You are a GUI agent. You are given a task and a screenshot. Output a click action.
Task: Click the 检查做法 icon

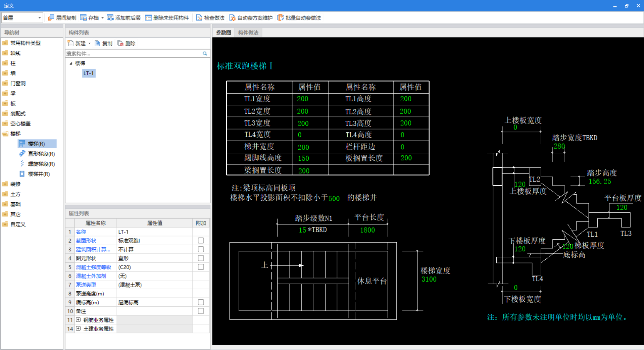[199, 17]
